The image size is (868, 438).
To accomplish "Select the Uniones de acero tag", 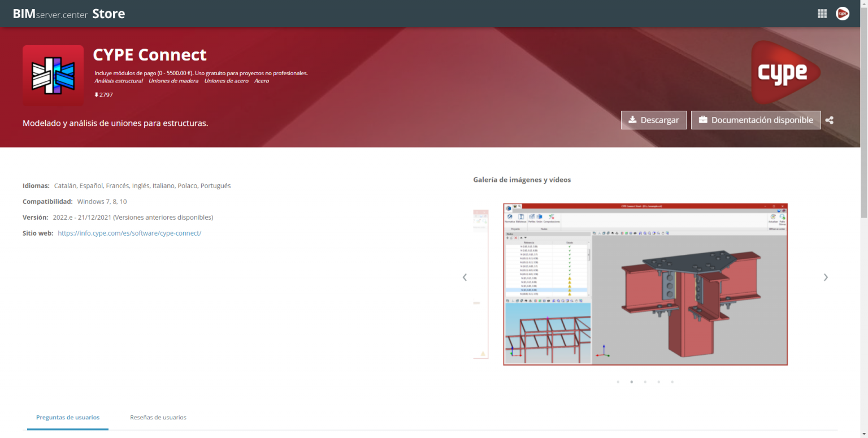I will 226,80.
